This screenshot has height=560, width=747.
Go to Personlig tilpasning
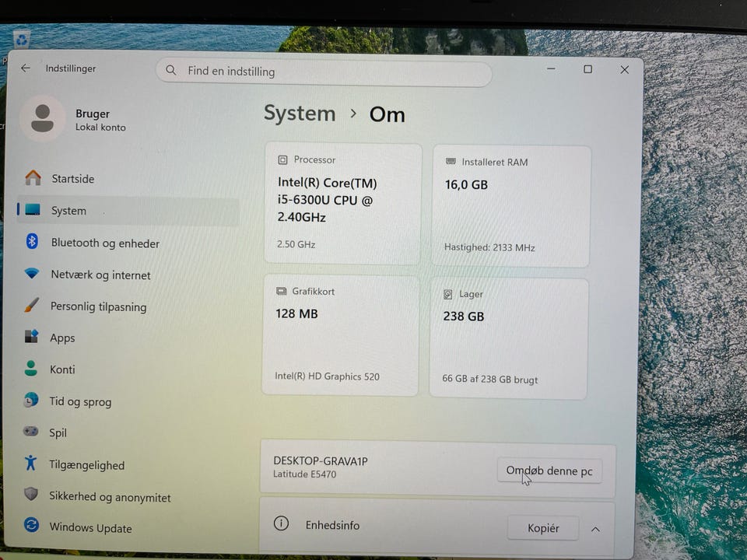point(127,306)
